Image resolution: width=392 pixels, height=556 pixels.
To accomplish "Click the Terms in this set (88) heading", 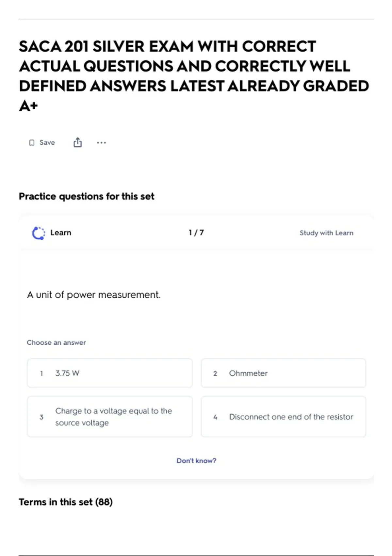I will pos(66,502).
